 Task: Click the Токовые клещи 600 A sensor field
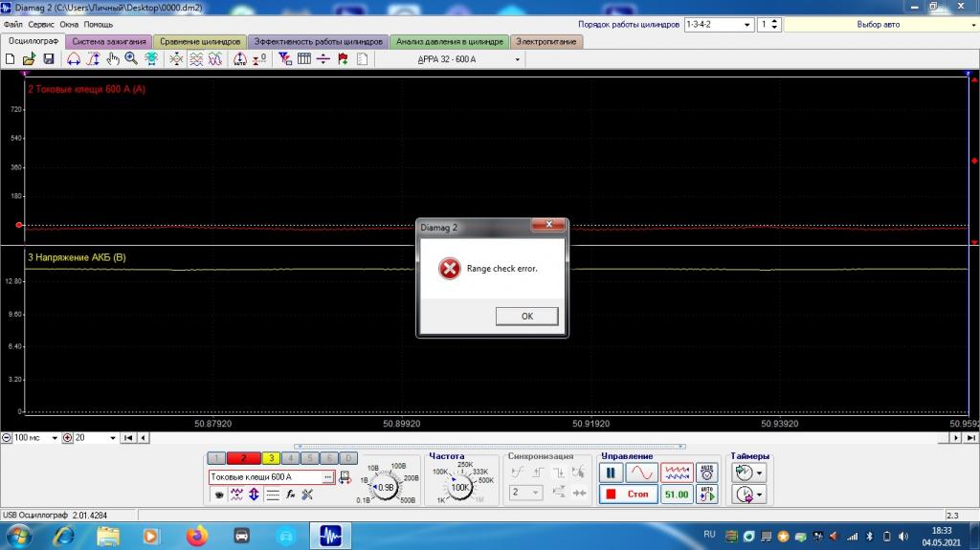click(265, 477)
